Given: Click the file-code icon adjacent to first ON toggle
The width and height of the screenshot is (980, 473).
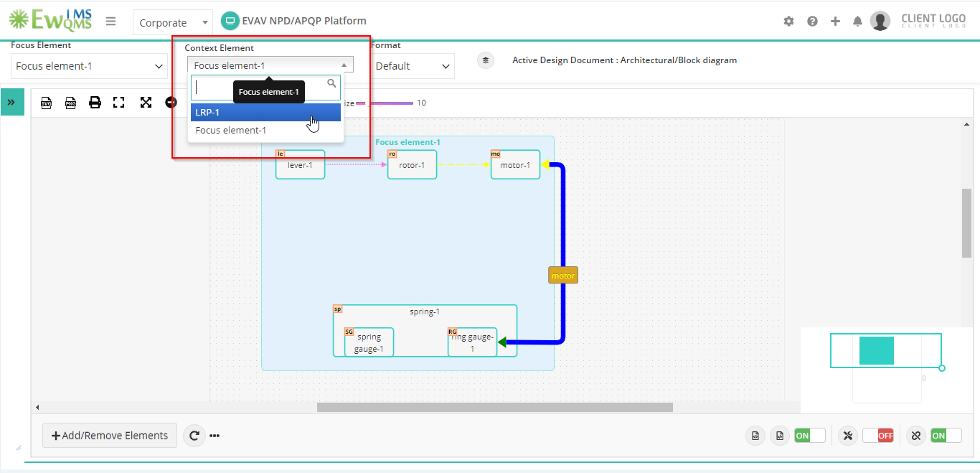Looking at the screenshot, I should coord(780,436).
